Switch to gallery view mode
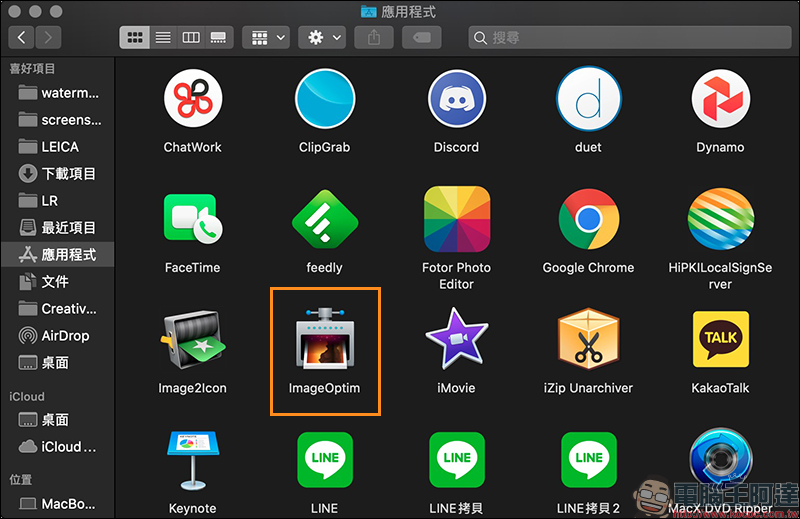This screenshot has height=519, width=800. 218,37
